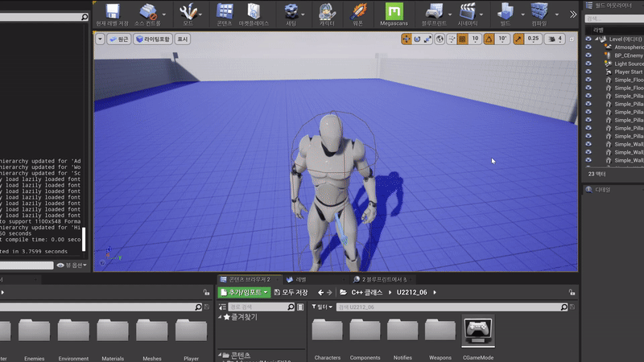Viewport: 644px width, 362px height.
Task: Select the rotate gizmo tool in viewport
Action: pos(417,39)
